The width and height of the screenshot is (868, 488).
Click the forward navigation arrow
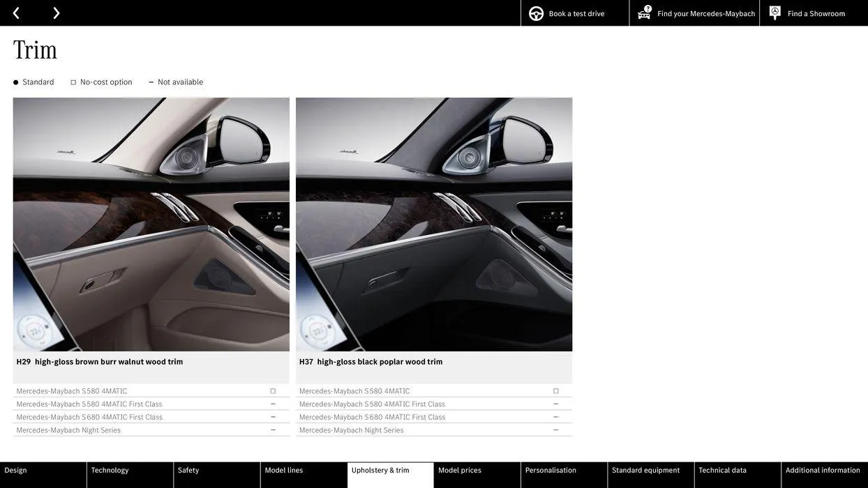pos(54,11)
